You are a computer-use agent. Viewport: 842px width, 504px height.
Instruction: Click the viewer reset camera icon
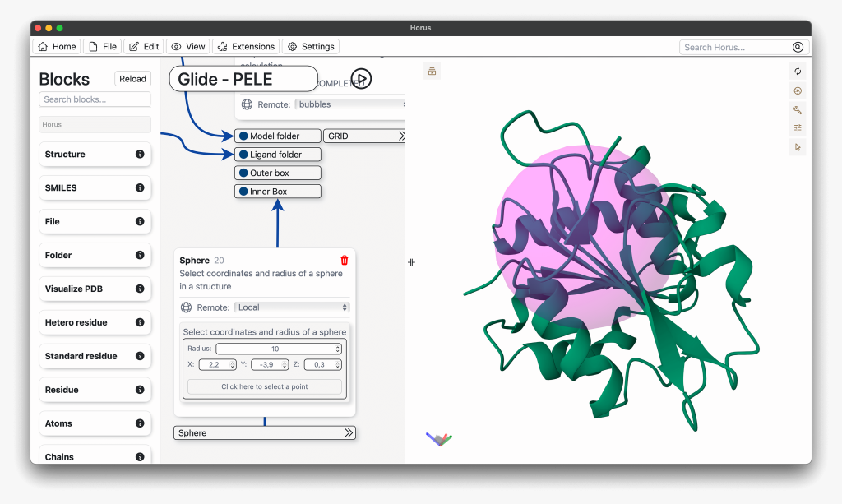(x=797, y=72)
